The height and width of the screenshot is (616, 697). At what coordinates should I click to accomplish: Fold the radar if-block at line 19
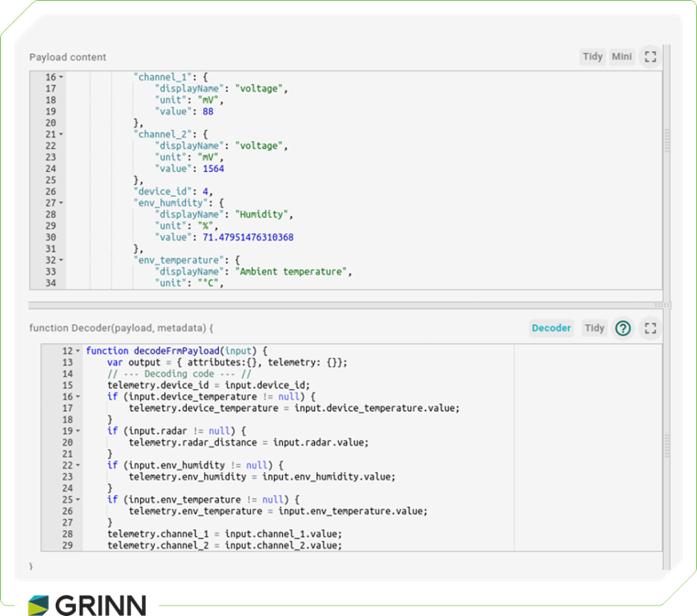tap(78, 431)
